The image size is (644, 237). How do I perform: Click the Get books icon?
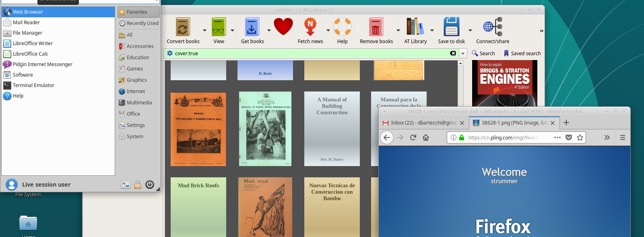(x=252, y=27)
